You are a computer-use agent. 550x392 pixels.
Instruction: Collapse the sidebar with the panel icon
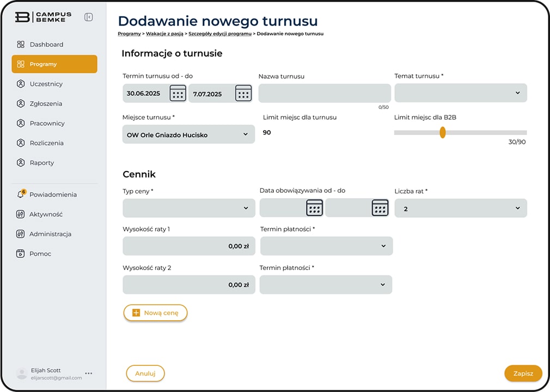pos(88,17)
